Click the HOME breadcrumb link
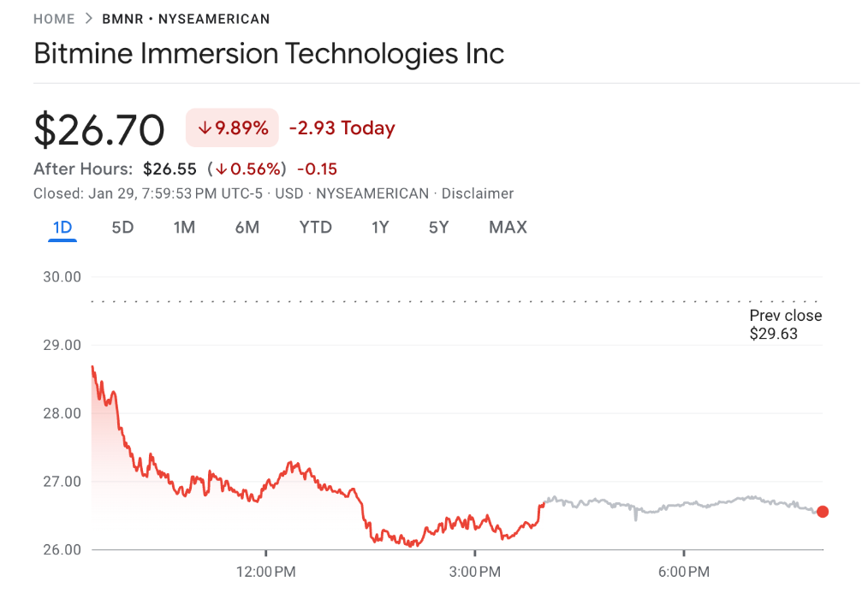 [x=53, y=19]
